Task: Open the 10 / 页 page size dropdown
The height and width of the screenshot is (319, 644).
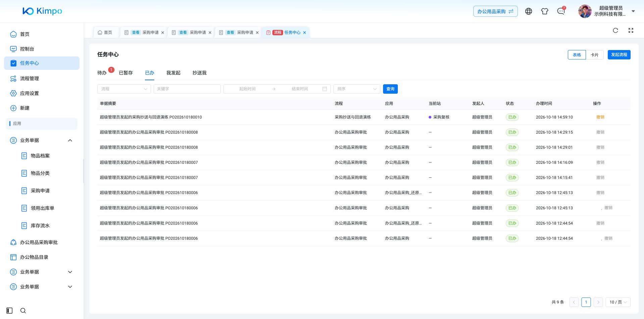Action: coord(618,302)
